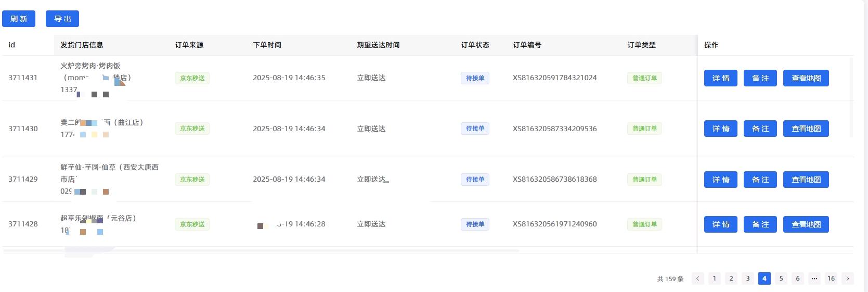Click the 订单编号 column header

527,45
